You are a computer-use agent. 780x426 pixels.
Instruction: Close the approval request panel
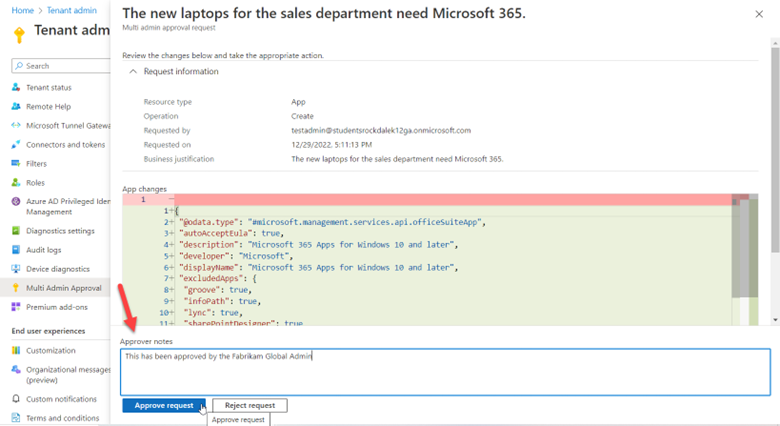click(x=759, y=14)
